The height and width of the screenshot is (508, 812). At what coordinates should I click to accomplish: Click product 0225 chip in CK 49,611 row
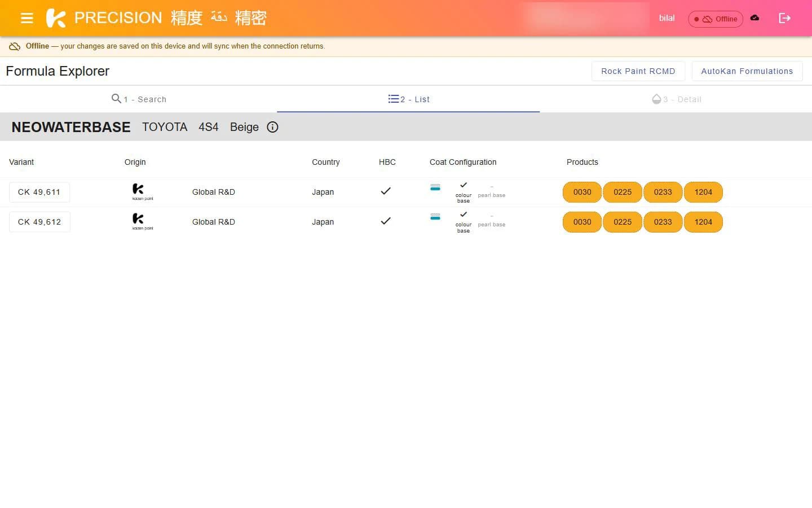point(623,192)
